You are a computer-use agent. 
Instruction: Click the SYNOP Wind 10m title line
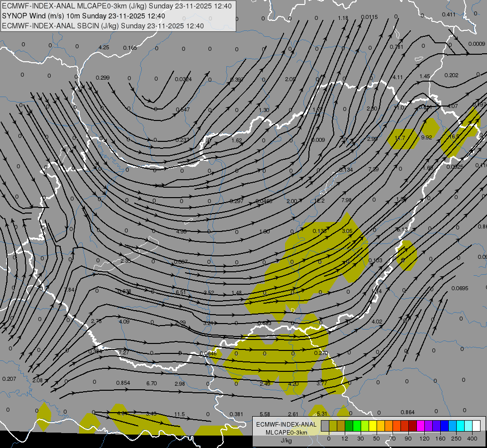(84, 16)
